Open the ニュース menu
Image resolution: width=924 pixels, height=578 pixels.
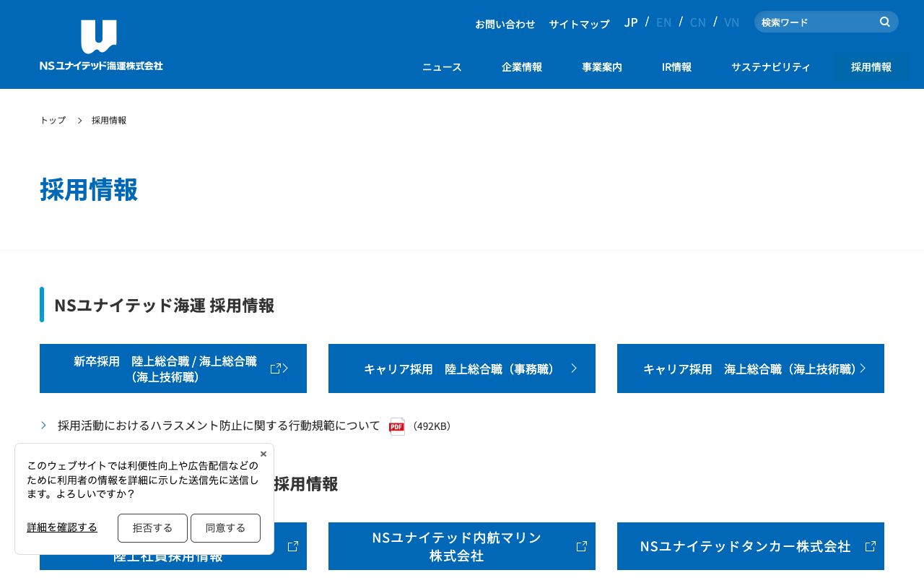click(x=442, y=67)
